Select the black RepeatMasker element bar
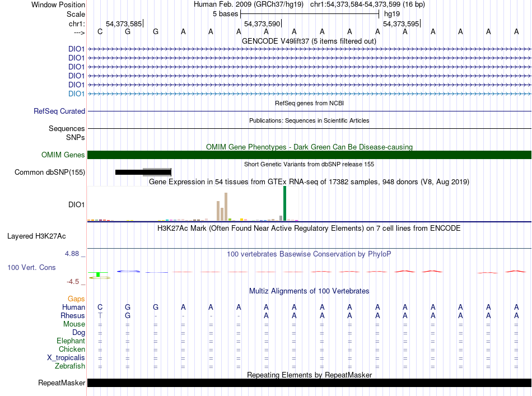This screenshot has height=396, width=532. [x=309, y=383]
